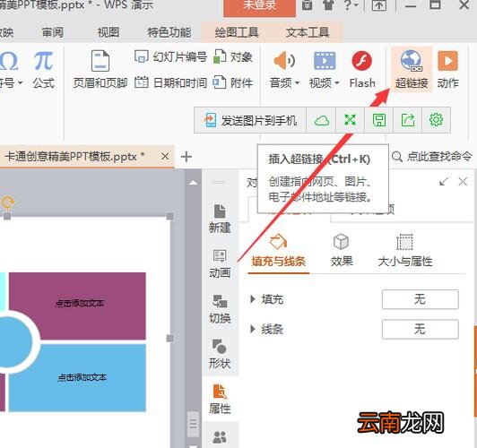Collapse the properties panel with diagonal arrow icon
This screenshot has width=477, height=448.
tap(444, 182)
